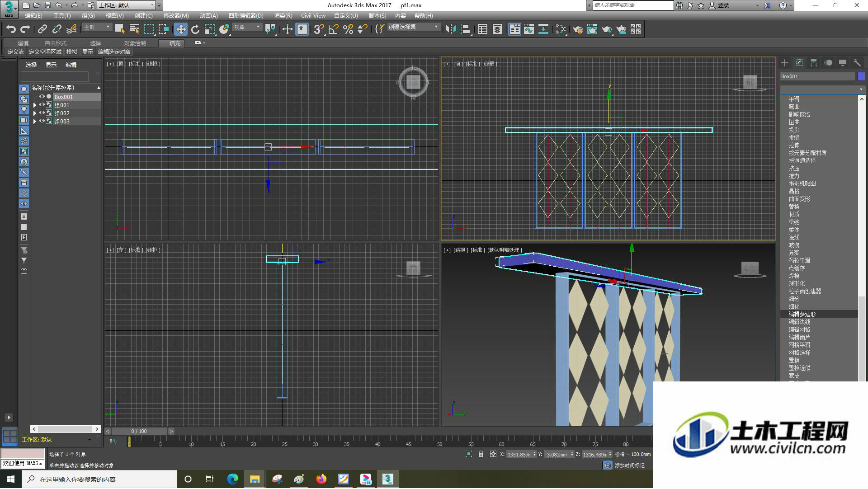868x489 pixels.
Task: Open Select by Name list icon
Action: click(x=134, y=29)
